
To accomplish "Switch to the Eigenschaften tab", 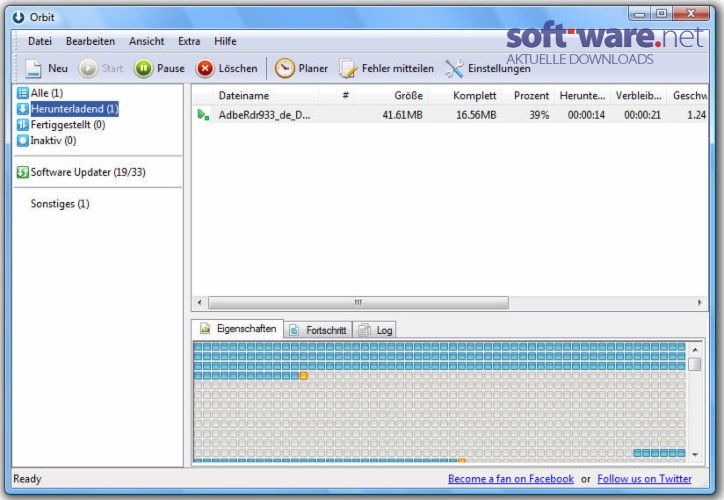I will coord(238,329).
